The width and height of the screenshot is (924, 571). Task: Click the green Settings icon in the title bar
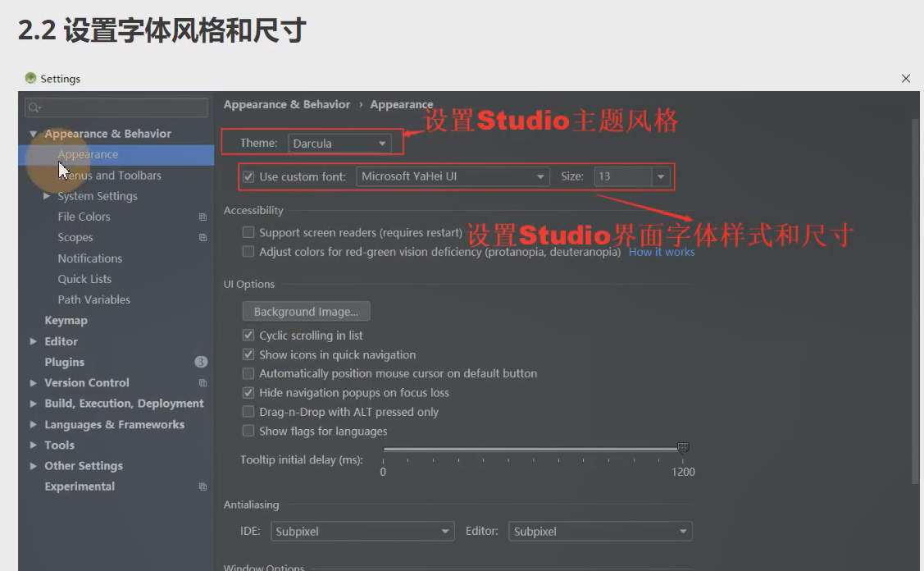click(30, 79)
